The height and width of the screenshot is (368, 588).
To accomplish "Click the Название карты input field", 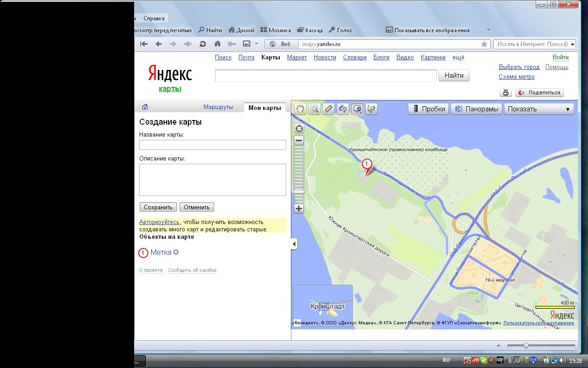I will [212, 145].
